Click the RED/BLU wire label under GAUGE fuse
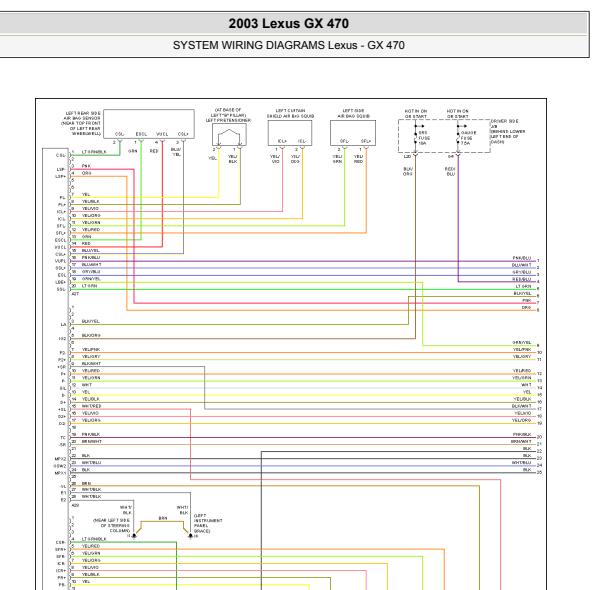The image size is (601, 590). click(x=450, y=171)
